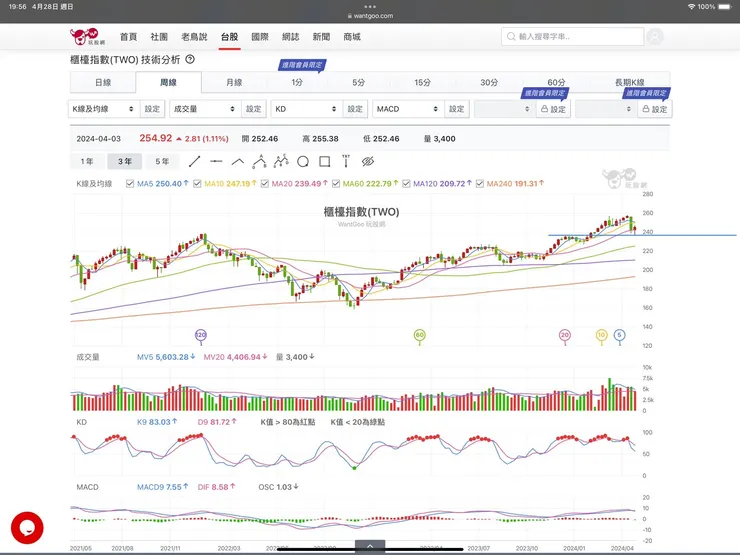The width and height of the screenshot is (740, 555).
Task: Hide drawings with the crossed-eye icon
Action: [367, 161]
